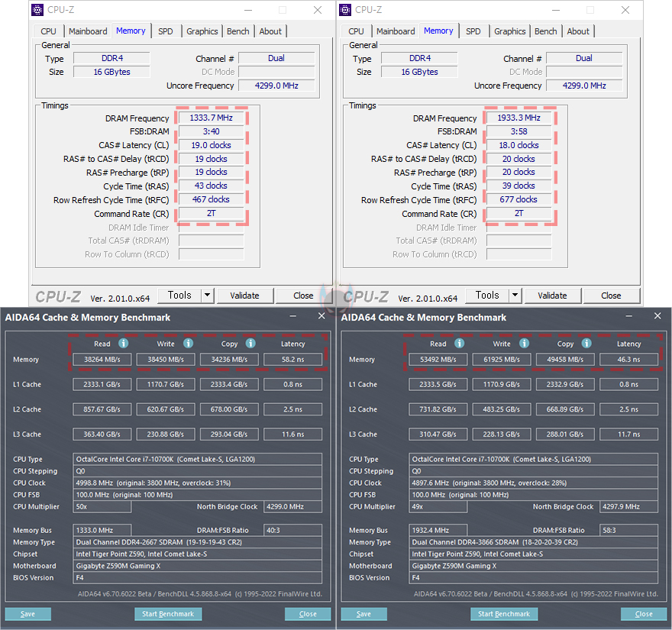Screen dimensions: 672x630
Task: Open Mainboard tab in right CPU-Z window
Action: coord(396,31)
